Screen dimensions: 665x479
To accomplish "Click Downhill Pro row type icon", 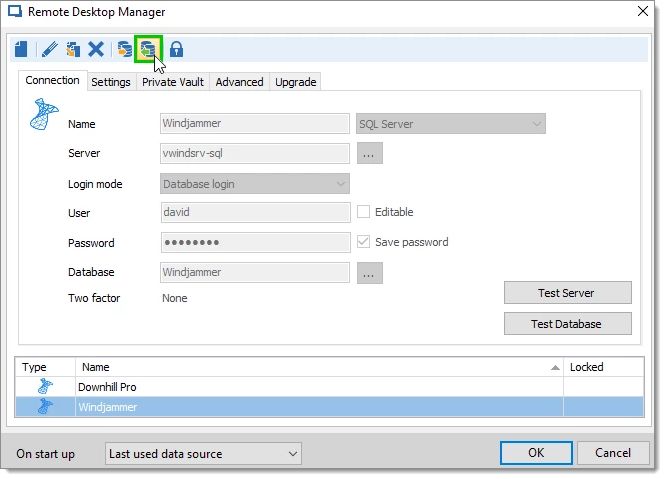I will click(45, 387).
